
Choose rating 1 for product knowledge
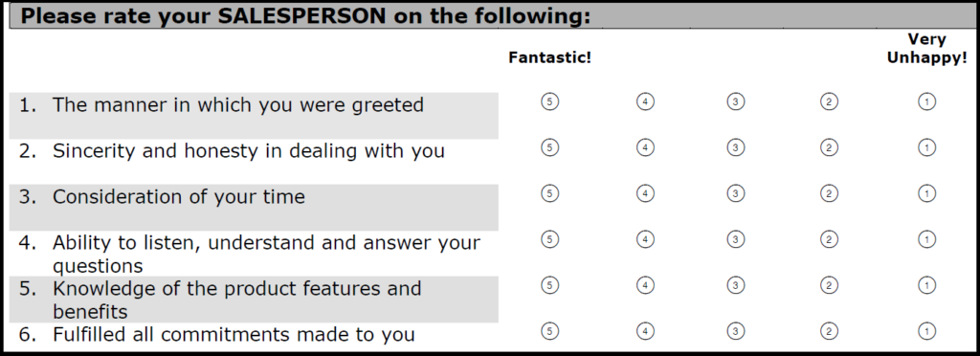pos(926,285)
